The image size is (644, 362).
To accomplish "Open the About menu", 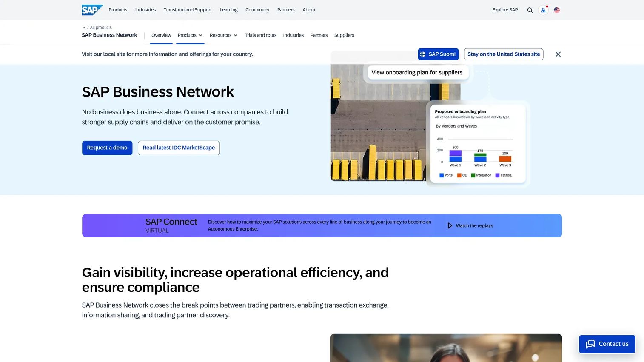I will [309, 10].
